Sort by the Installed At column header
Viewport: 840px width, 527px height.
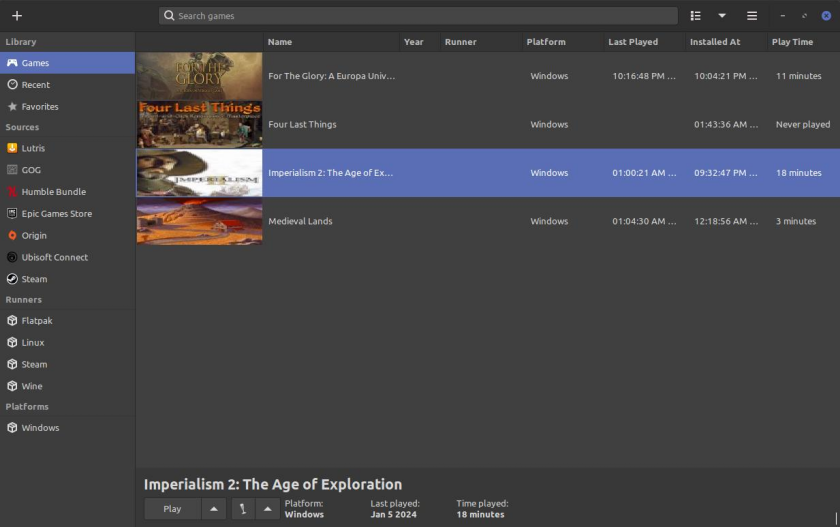coord(726,42)
